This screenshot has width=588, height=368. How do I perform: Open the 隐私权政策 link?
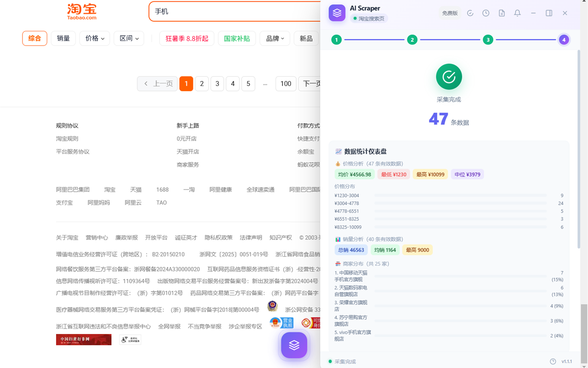(x=219, y=237)
